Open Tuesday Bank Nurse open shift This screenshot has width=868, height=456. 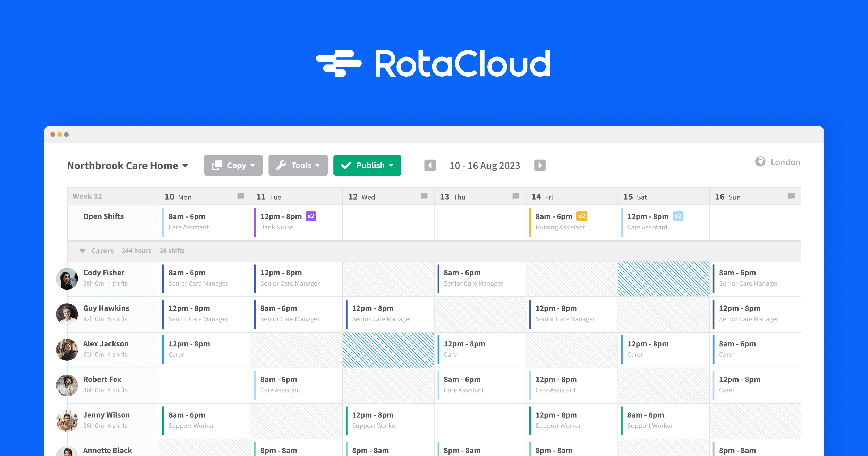297,222
